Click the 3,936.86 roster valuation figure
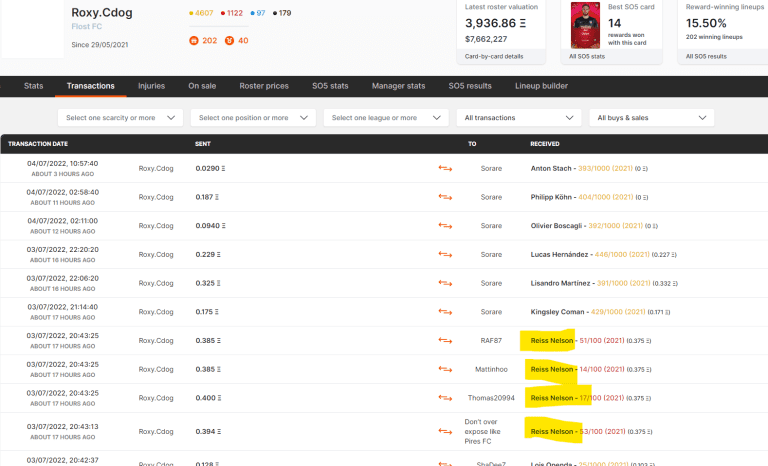This screenshot has height=466, width=768. click(495, 23)
